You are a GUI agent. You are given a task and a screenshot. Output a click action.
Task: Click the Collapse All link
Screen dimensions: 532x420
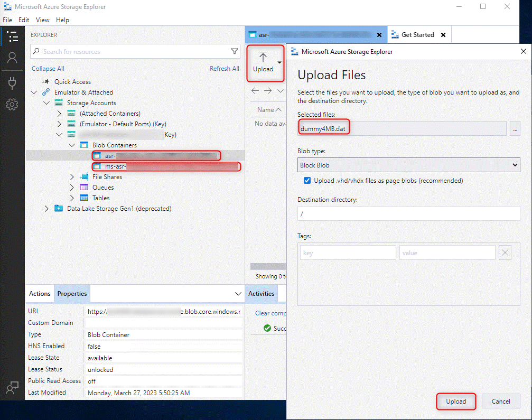[x=48, y=69]
